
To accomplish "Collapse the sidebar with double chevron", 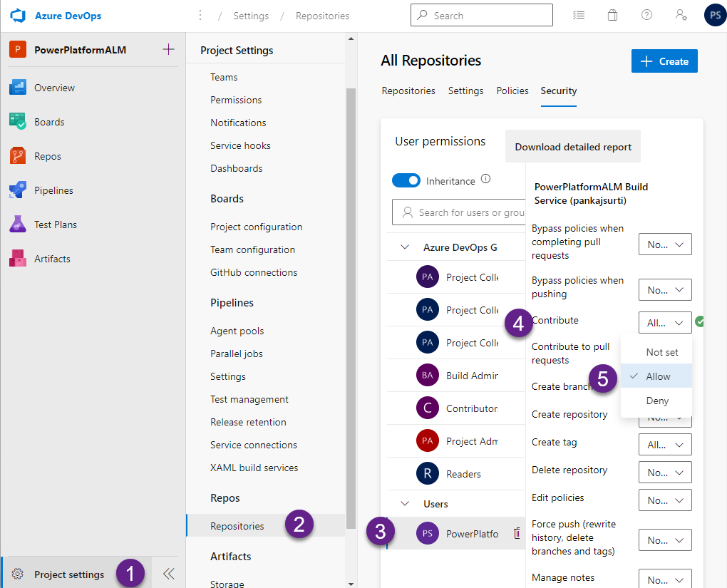I will point(168,574).
